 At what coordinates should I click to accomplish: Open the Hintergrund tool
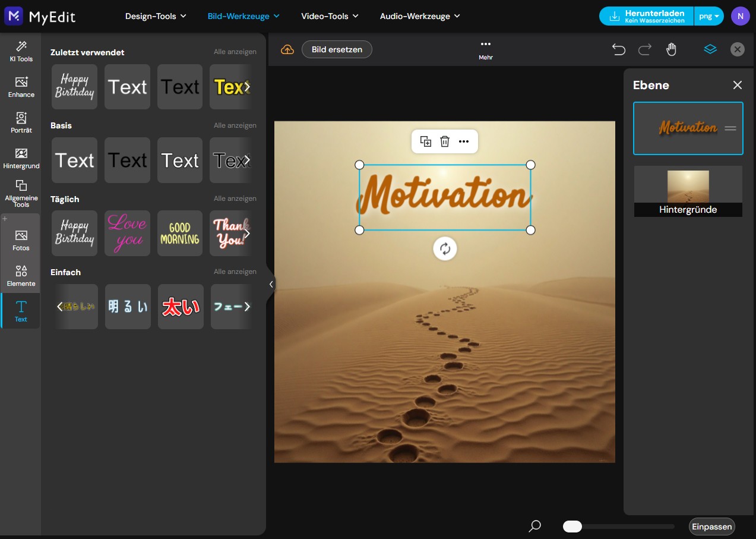pos(21,158)
